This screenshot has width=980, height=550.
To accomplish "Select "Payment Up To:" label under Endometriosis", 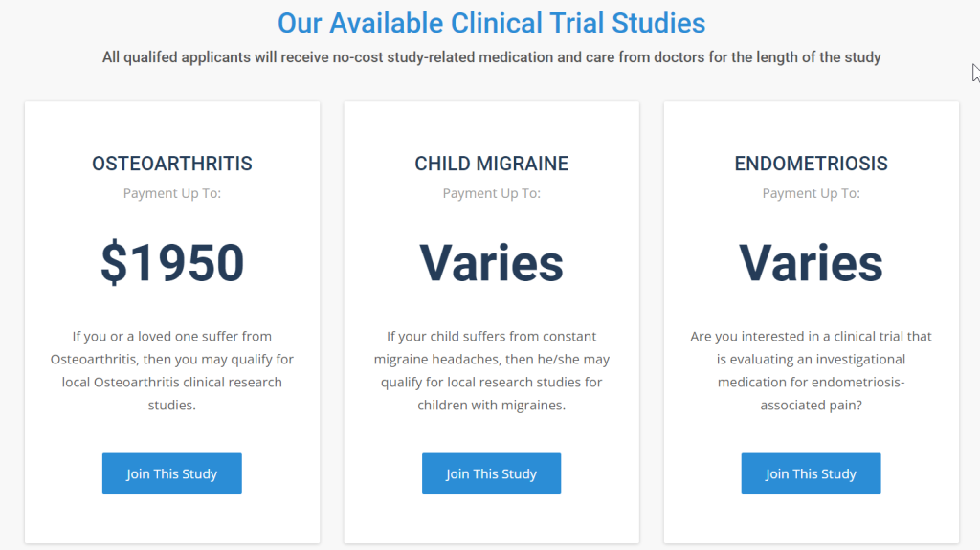I will click(x=811, y=193).
